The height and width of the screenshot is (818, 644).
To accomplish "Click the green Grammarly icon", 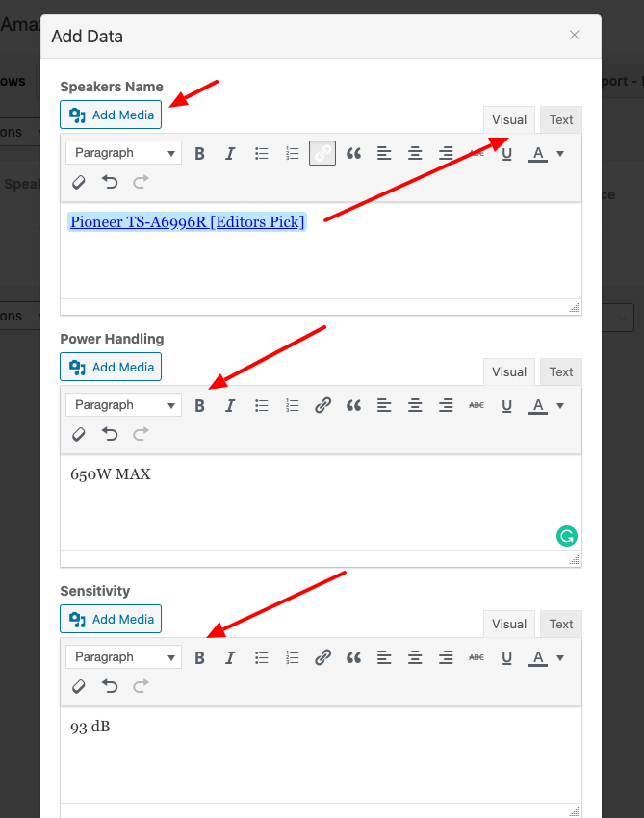I will coord(566,536).
